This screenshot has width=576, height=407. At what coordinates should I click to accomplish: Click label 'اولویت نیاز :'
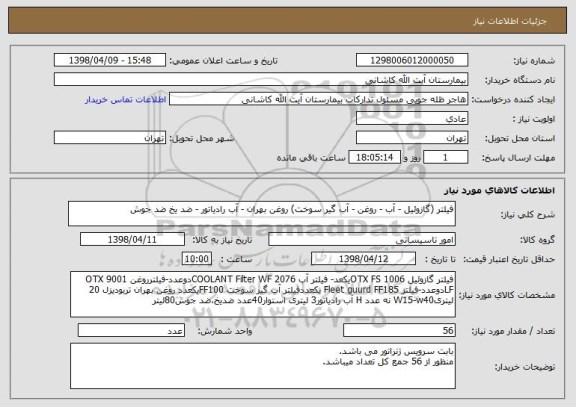534,119
